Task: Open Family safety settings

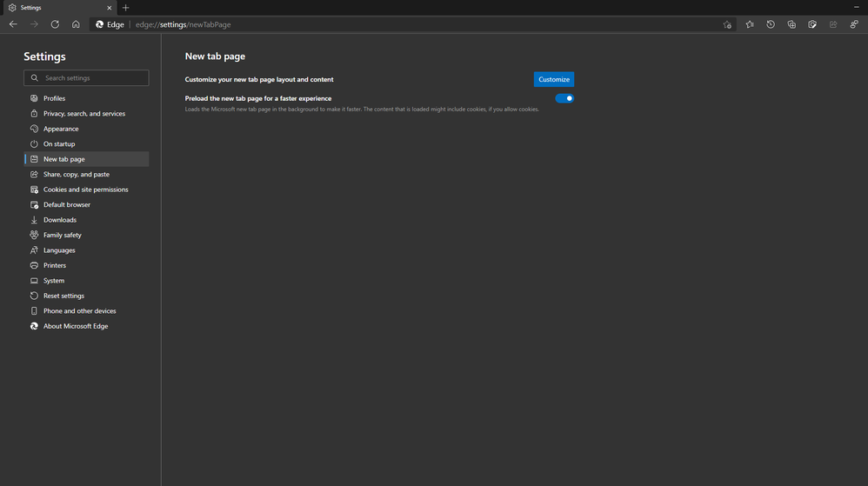Action: [x=86, y=235]
